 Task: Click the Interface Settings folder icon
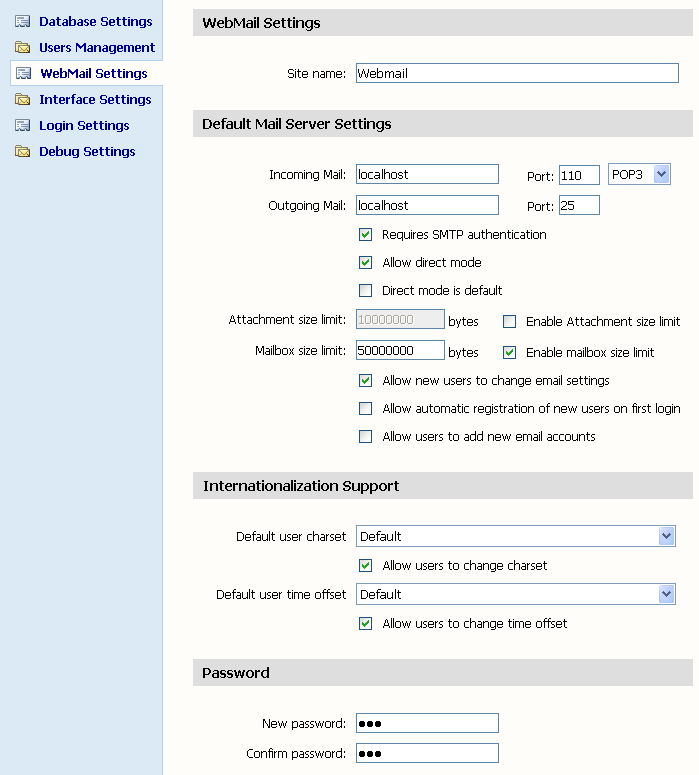coord(22,99)
